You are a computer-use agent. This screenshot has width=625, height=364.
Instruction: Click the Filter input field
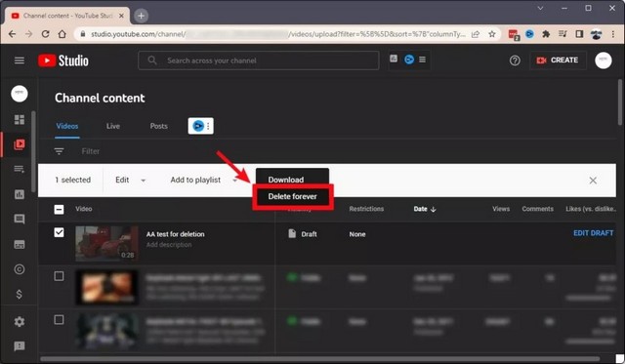click(91, 151)
